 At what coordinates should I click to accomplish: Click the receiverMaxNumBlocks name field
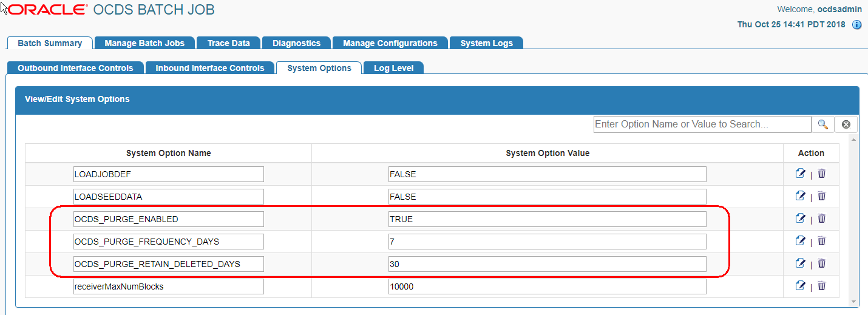(x=169, y=286)
